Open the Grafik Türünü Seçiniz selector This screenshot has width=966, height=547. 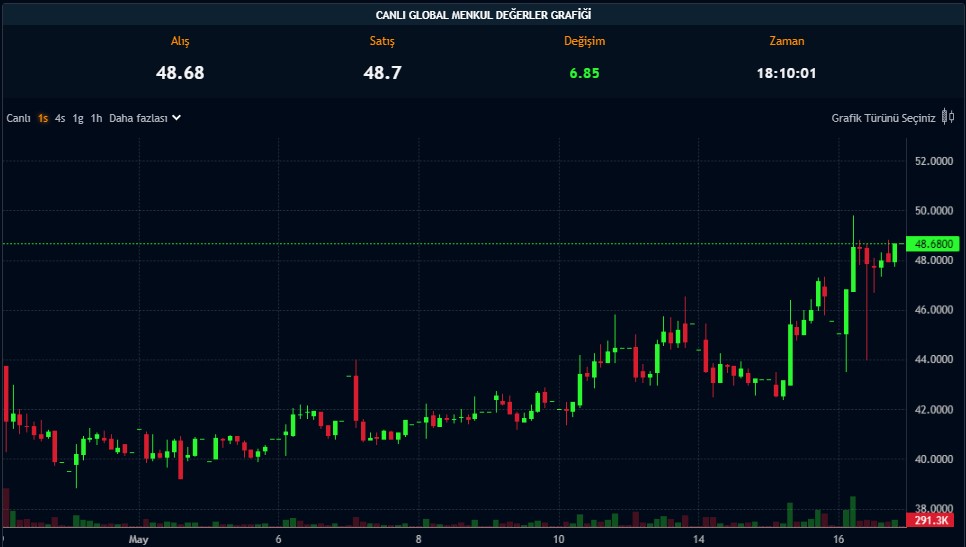pos(883,118)
